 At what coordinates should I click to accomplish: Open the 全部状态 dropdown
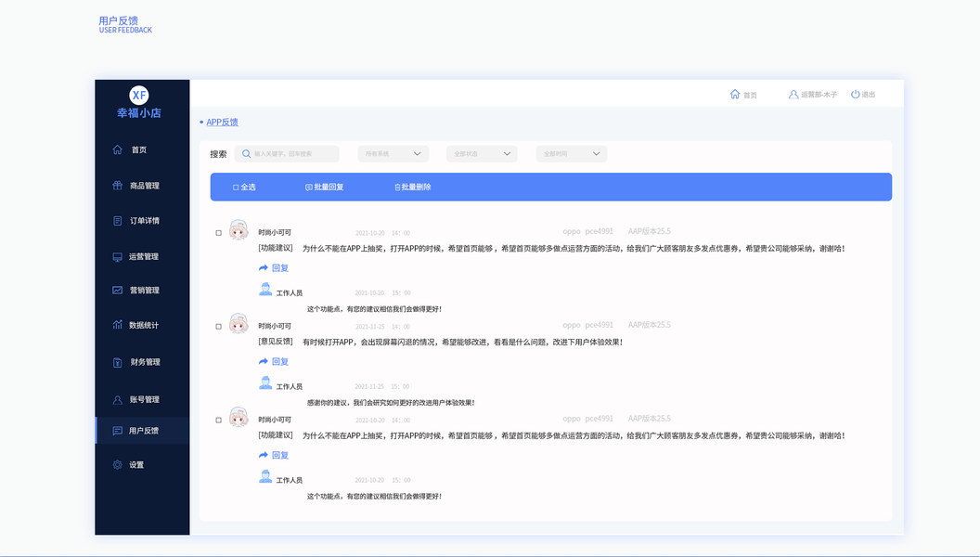click(x=482, y=154)
